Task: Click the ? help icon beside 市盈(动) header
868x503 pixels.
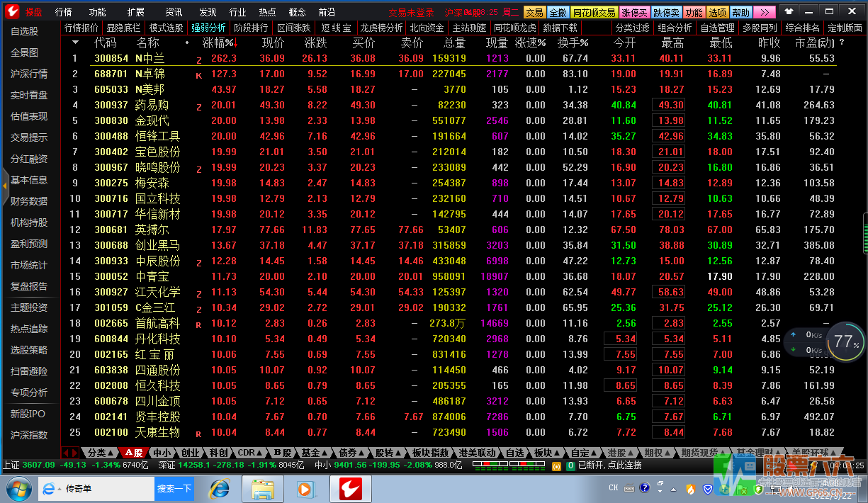Action: 842,43
